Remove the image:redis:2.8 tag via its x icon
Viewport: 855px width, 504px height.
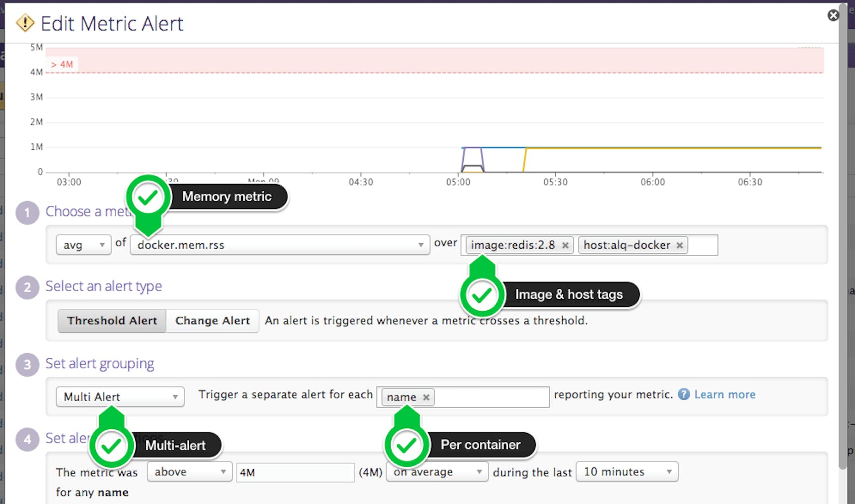(566, 245)
